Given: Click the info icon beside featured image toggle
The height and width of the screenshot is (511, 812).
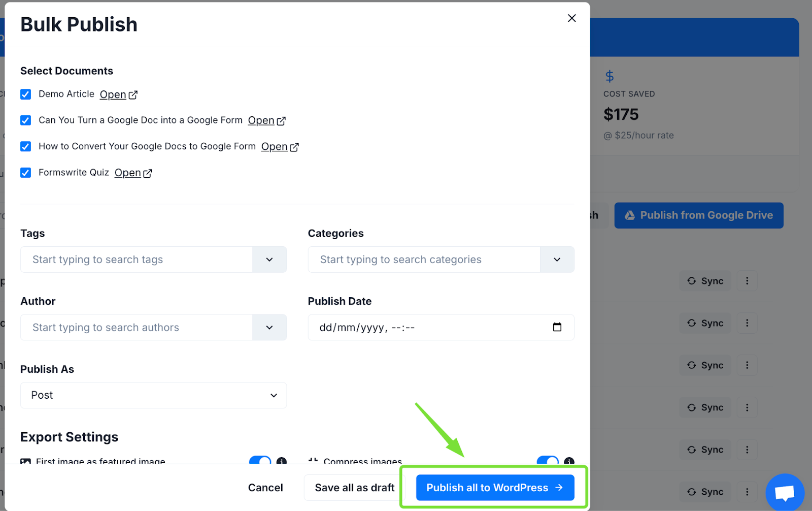Looking at the screenshot, I should 282,462.
